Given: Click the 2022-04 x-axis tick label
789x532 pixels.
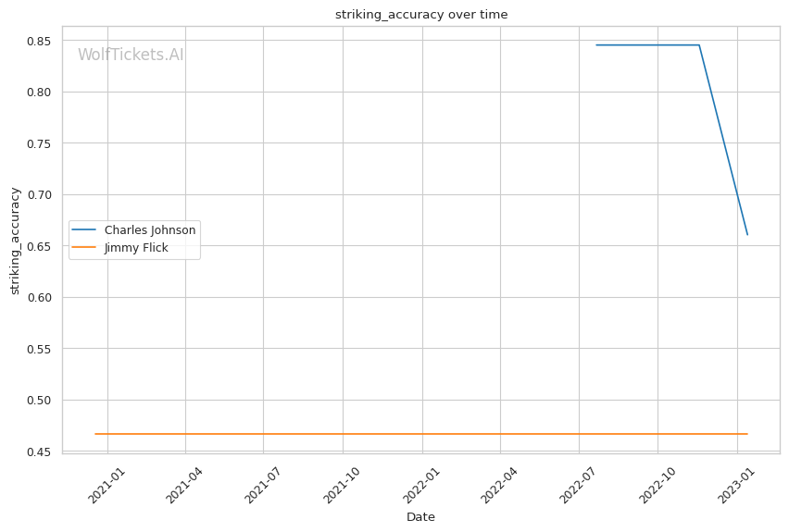Looking at the screenshot, I should (498, 482).
